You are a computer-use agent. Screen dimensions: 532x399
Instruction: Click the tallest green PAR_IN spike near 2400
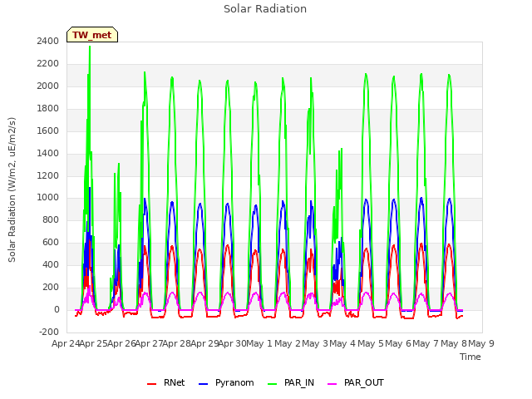click(x=90, y=47)
